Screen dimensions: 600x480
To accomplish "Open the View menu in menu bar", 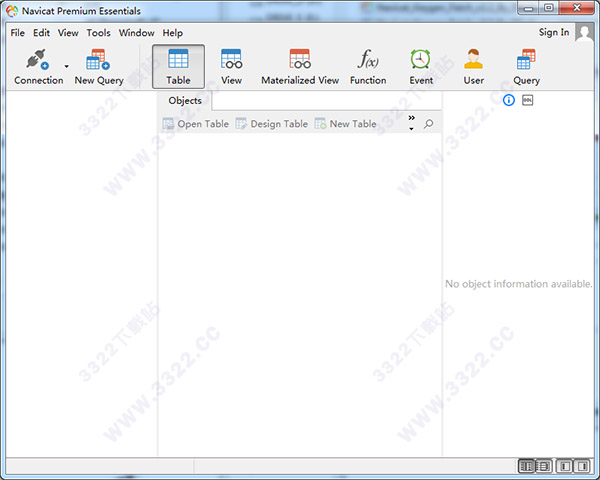I will (x=68, y=33).
